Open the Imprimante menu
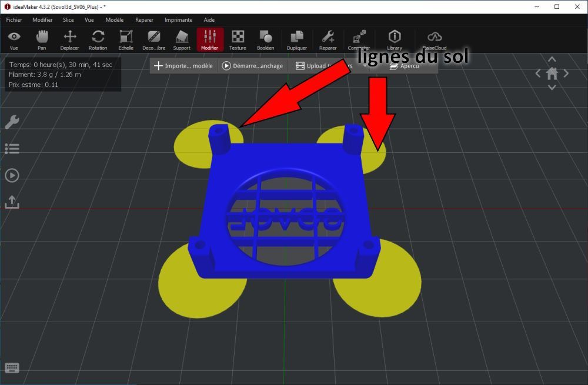This screenshot has height=385, width=588. tap(179, 20)
